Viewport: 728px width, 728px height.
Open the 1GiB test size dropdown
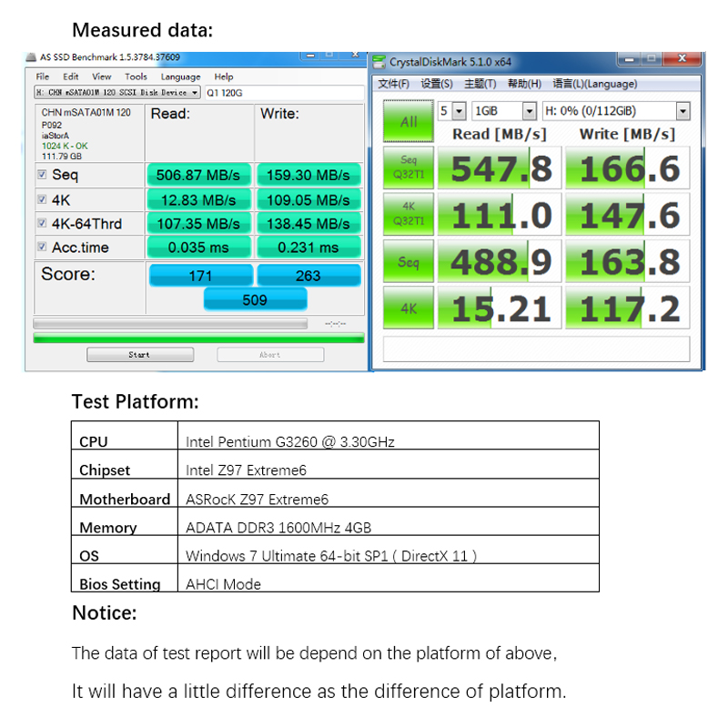504,111
